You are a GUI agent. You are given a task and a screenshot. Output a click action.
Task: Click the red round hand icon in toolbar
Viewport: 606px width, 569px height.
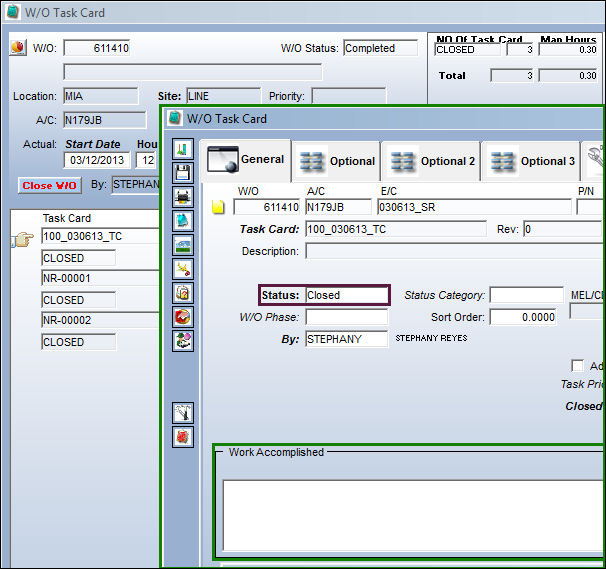tap(183, 317)
